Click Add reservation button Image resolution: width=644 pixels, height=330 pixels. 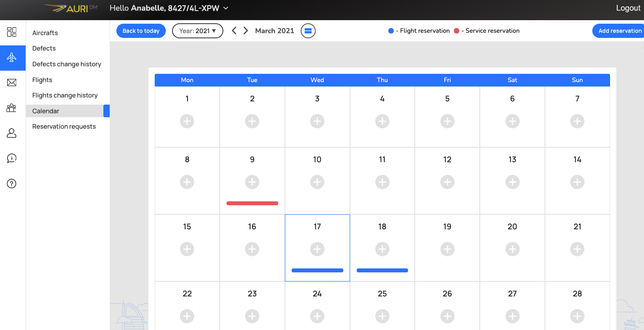[x=618, y=31]
